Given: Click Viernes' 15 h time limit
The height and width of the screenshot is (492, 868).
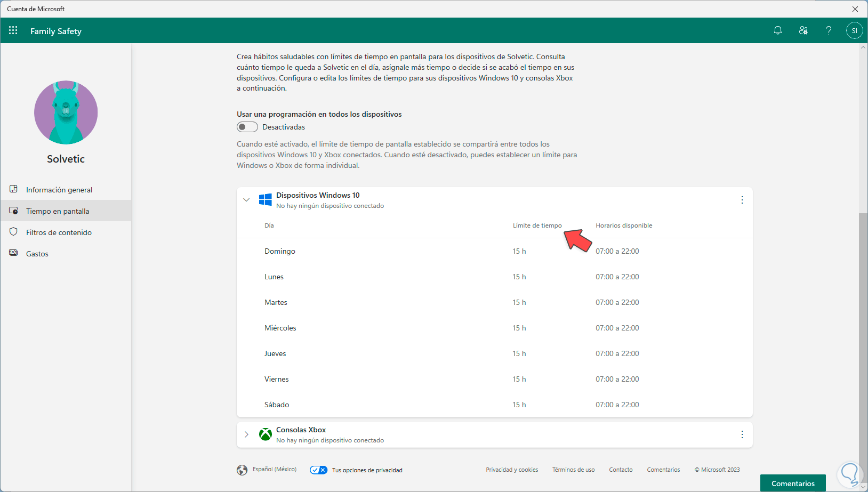Looking at the screenshot, I should (x=519, y=379).
